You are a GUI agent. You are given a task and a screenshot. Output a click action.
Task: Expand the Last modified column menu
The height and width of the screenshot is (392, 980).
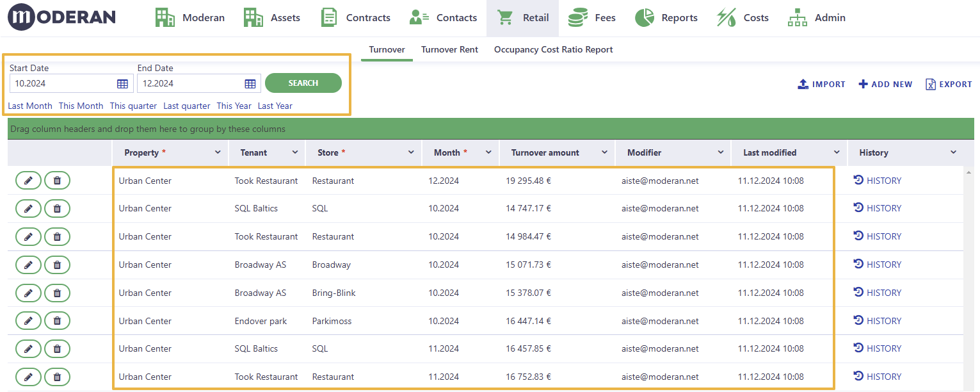(x=837, y=152)
